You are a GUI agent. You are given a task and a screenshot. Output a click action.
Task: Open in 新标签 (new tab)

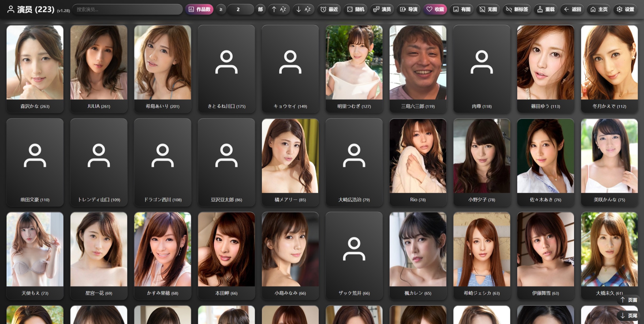tap(517, 9)
